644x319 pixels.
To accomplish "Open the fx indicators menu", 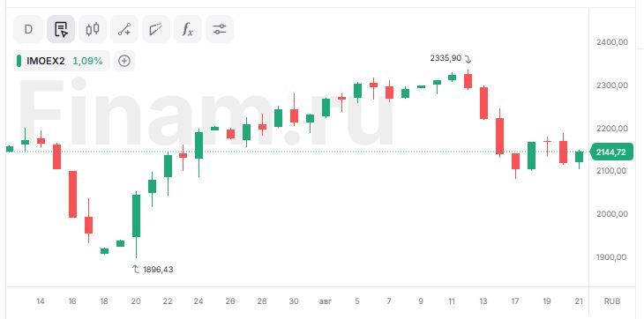I will (x=188, y=29).
